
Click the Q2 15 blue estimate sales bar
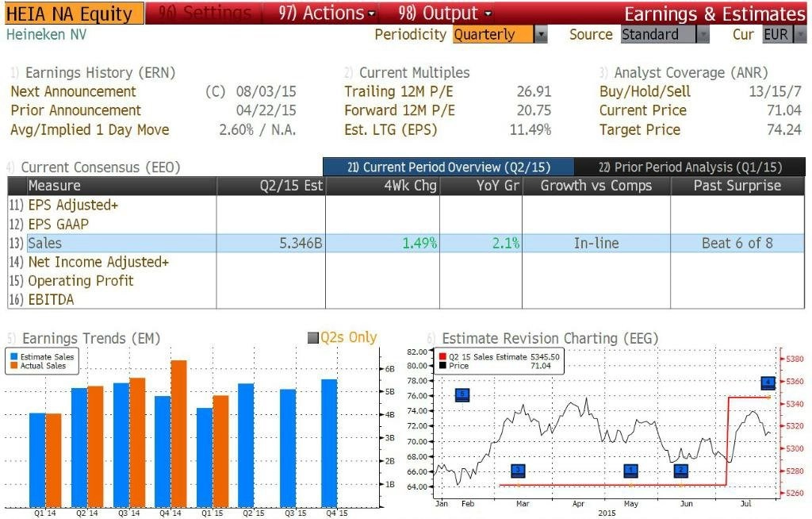[246, 445]
